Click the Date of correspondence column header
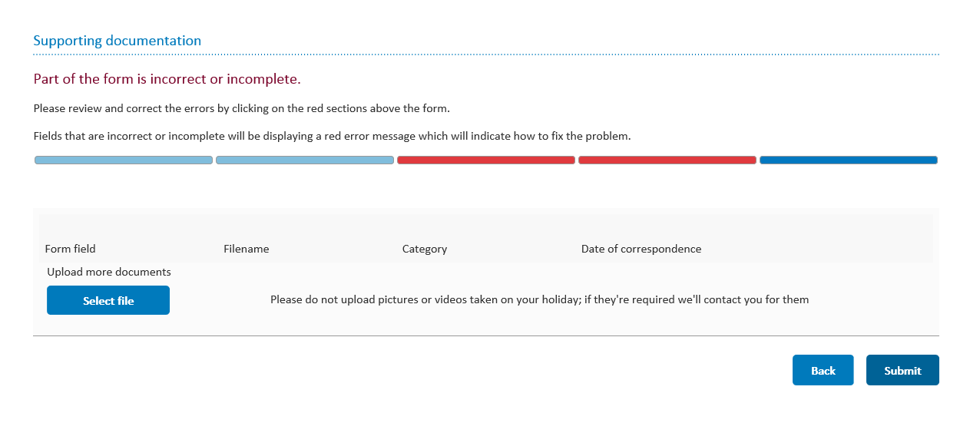Screen dimensions: 980x423 click(641, 249)
